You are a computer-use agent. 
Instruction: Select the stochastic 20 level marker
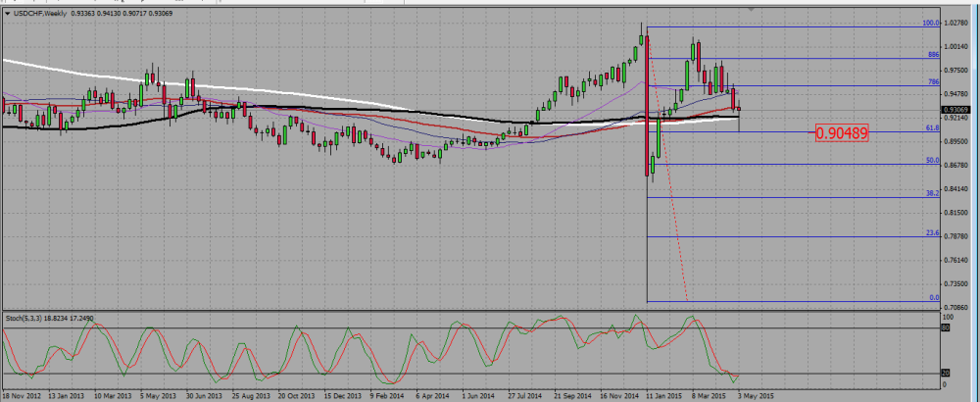tap(946, 374)
